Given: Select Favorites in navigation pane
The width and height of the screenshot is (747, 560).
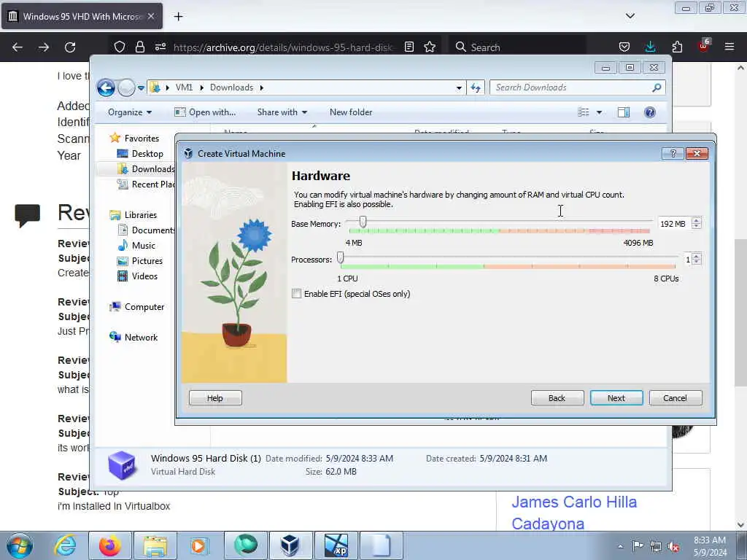Looking at the screenshot, I should tap(142, 138).
